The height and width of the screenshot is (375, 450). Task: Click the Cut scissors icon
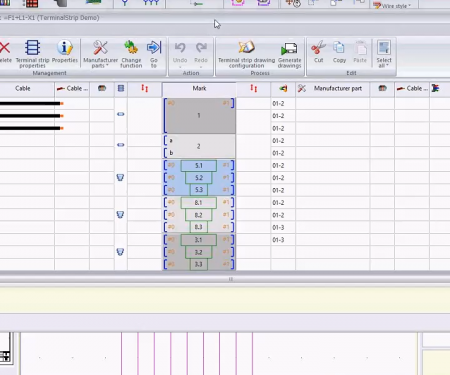(x=318, y=51)
